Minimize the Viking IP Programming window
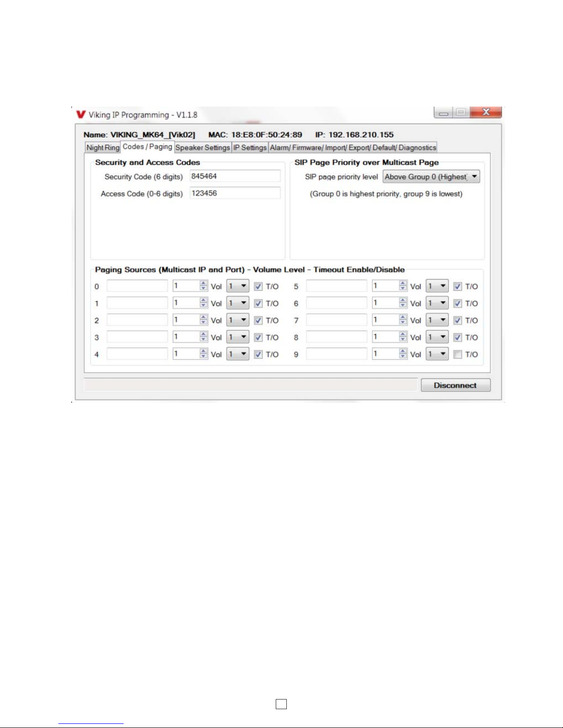The width and height of the screenshot is (563, 728). pos(444,113)
